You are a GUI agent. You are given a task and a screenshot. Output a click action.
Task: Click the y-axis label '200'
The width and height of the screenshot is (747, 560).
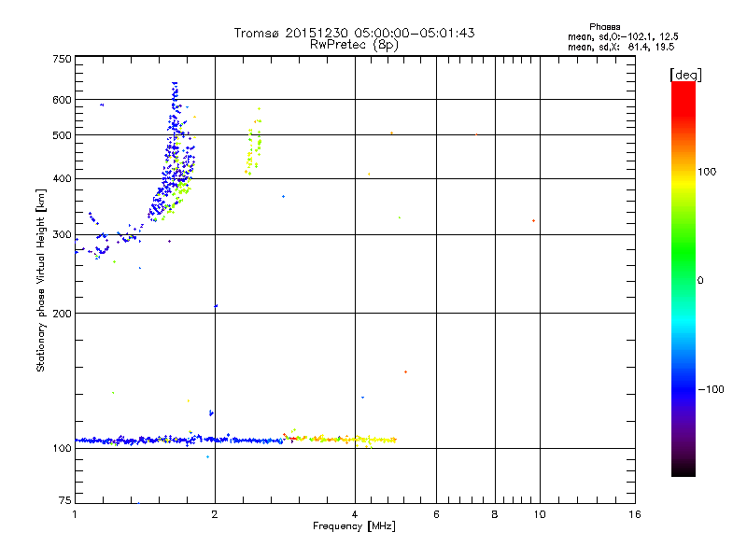(62, 314)
